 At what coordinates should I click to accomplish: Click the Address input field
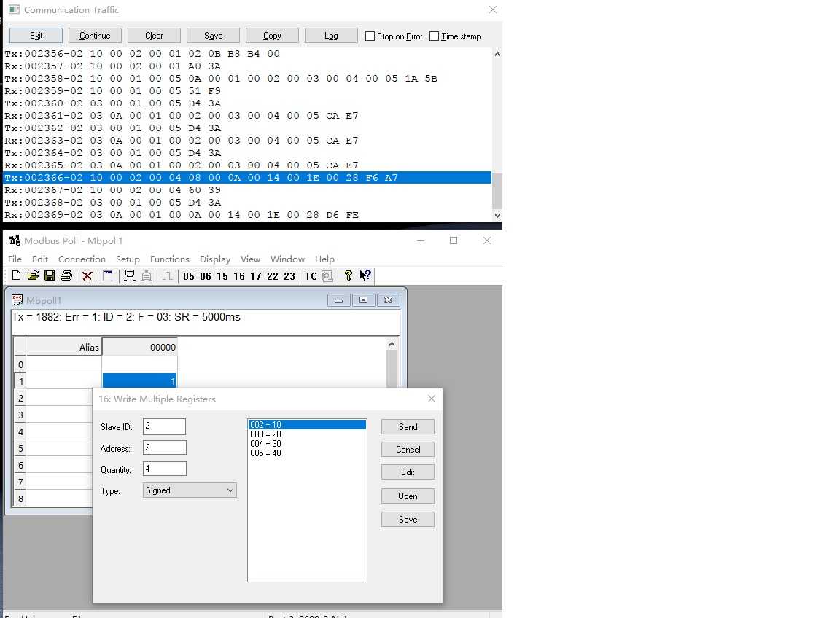[x=165, y=447]
